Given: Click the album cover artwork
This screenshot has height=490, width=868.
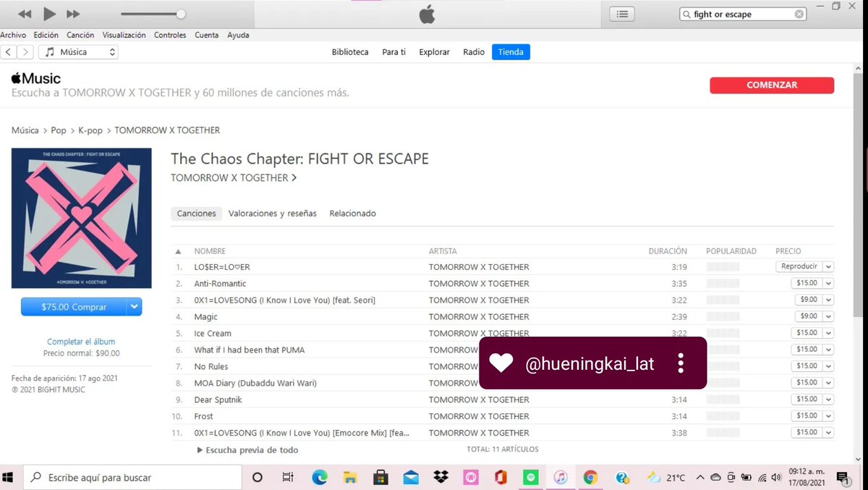Looking at the screenshot, I should pyautogui.click(x=82, y=218).
